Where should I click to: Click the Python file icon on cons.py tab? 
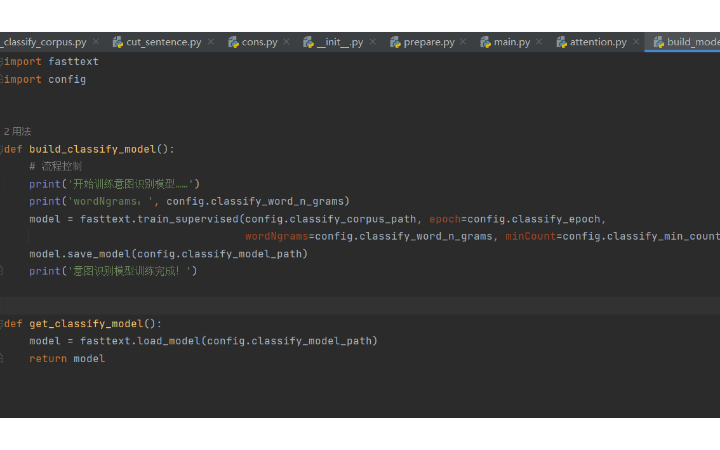[x=233, y=42]
